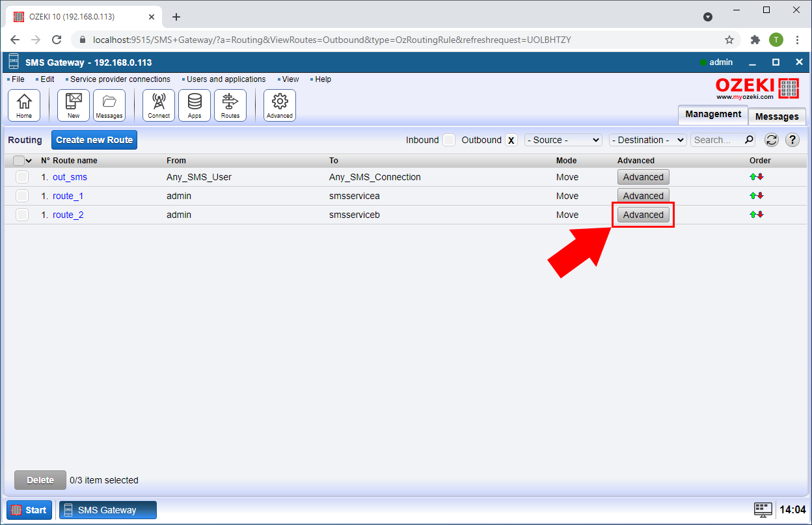Open a new browser tab
812x525 pixels.
pyautogui.click(x=176, y=17)
